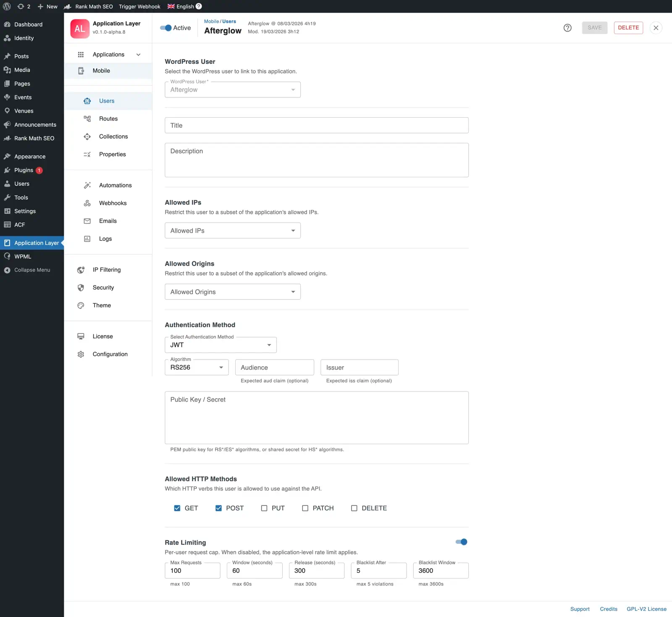Screen dimensions: 672x617
Task: Open the Security settings
Action: (103, 287)
